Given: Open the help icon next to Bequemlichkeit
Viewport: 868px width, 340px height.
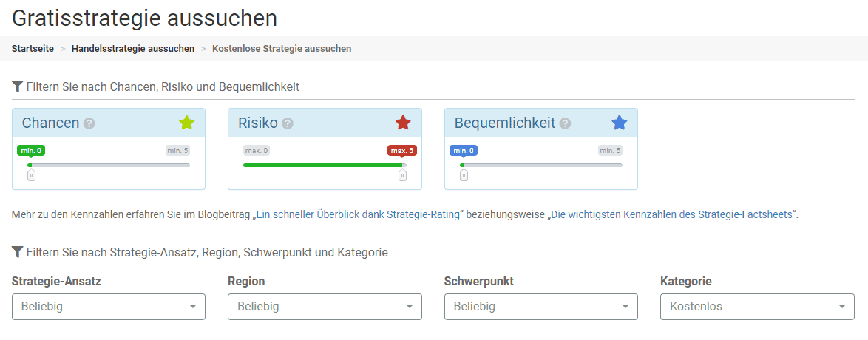Looking at the screenshot, I should [566, 123].
